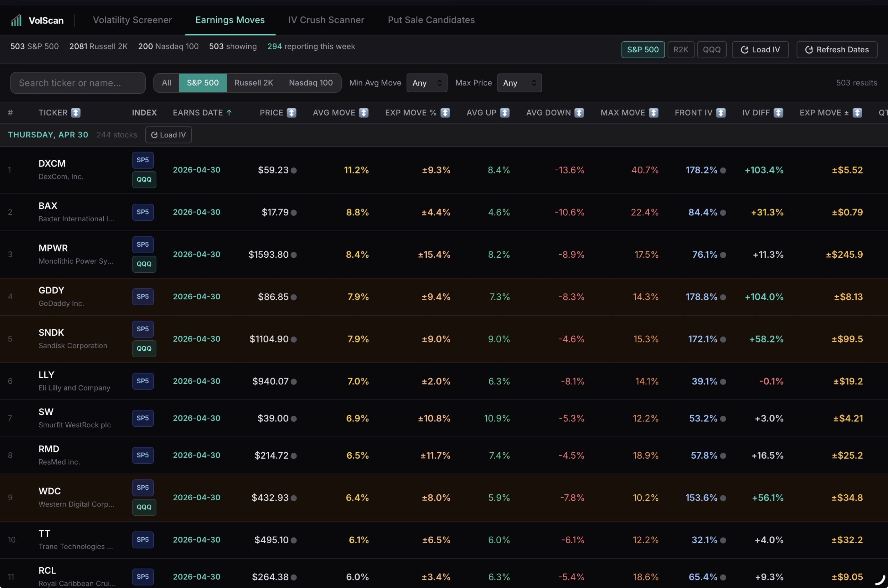Viewport: 888px width, 588px height.
Task: Sort by TICKER using its sort icon
Action: click(x=76, y=113)
